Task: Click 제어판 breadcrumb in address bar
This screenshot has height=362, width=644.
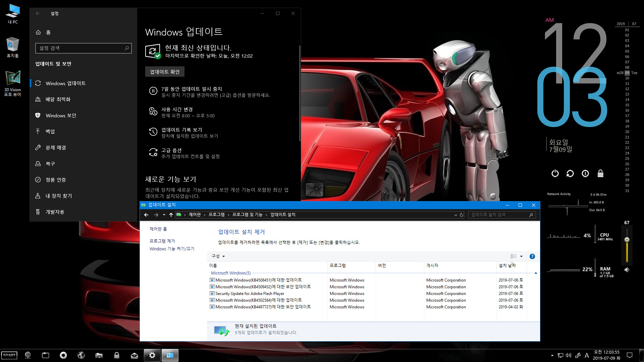Action: tap(195, 215)
